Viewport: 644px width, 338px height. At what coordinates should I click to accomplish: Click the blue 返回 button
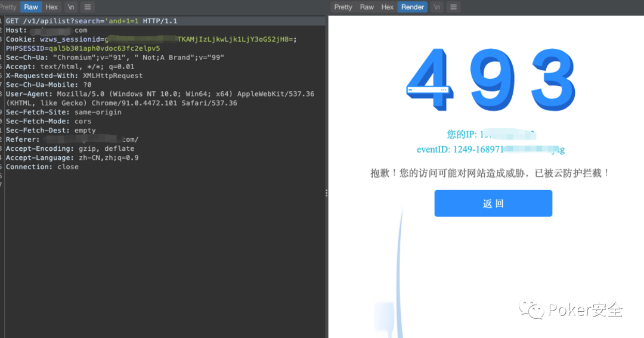point(493,203)
